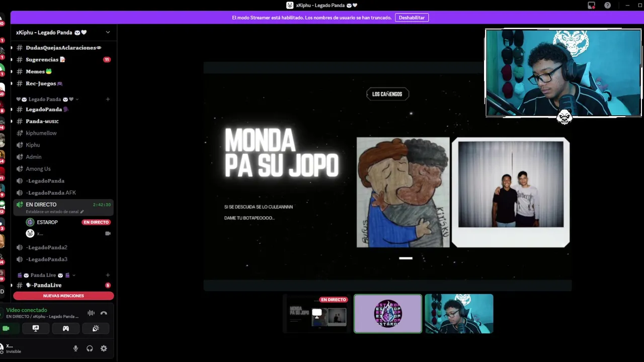Screen dimensions: 644x362
Task: Open Discord help icon in title bar
Action: click(x=607, y=5)
